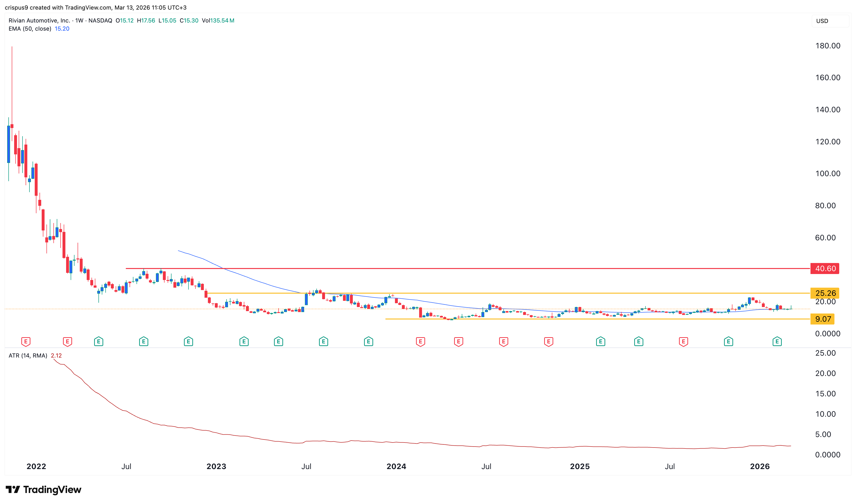Click the EMA (50, close) indicator legend
Viewport: 856px width, 504px height.
point(30,29)
